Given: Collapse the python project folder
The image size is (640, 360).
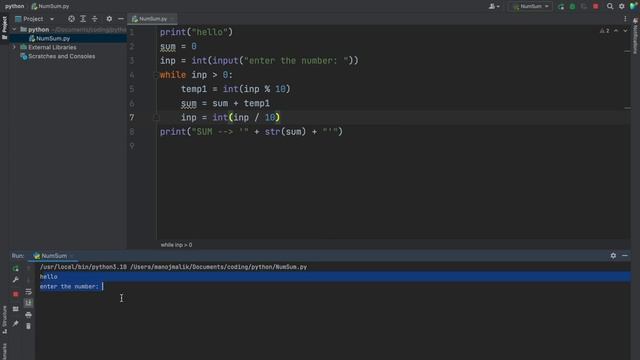Looking at the screenshot, I should coord(14,29).
